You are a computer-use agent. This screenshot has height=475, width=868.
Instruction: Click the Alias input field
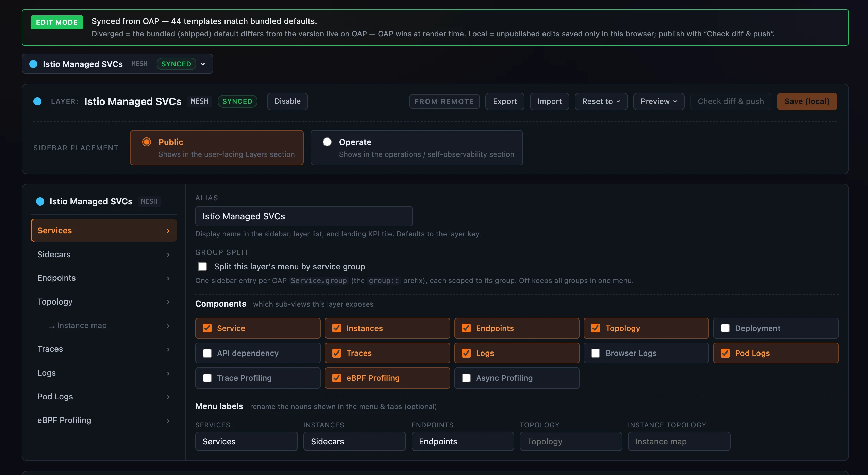tap(304, 216)
